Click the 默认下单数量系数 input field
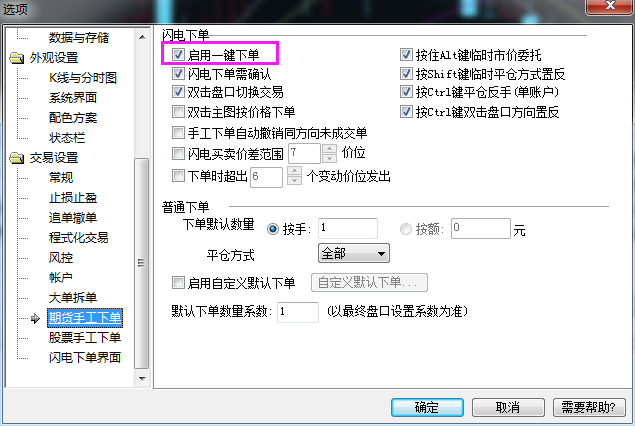Viewport: 635px width, 426px height. [298, 312]
